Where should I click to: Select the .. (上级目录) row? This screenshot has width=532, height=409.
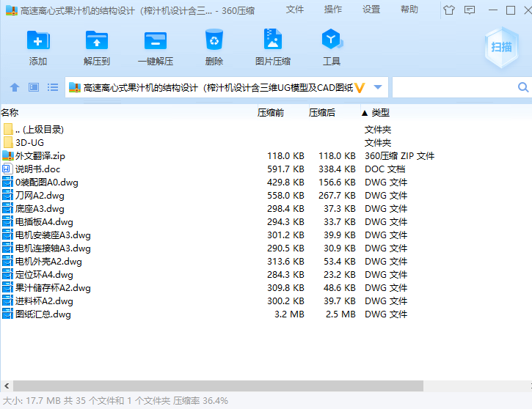266,129
